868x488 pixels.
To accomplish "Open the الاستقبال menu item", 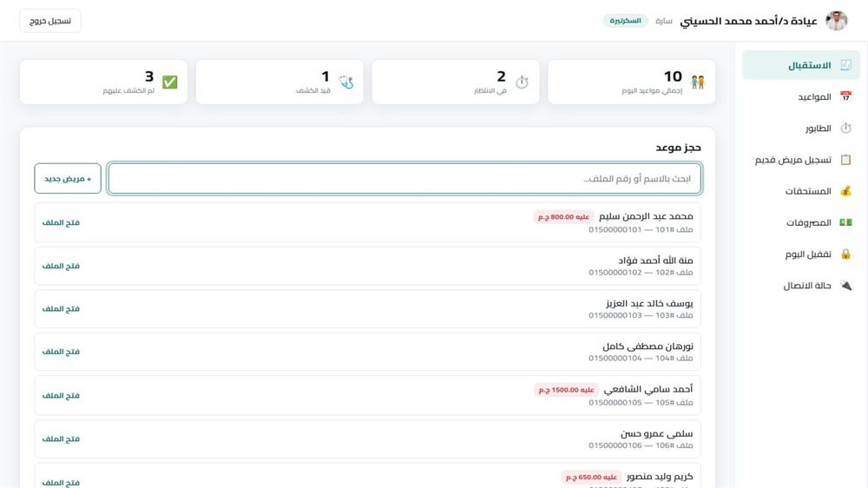I will click(801, 65).
